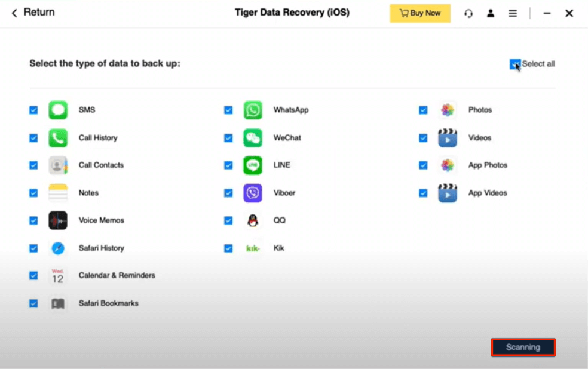Viewport: 588px width, 369px height.
Task: Uncheck the SMS checkbox
Action: pyautogui.click(x=33, y=110)
